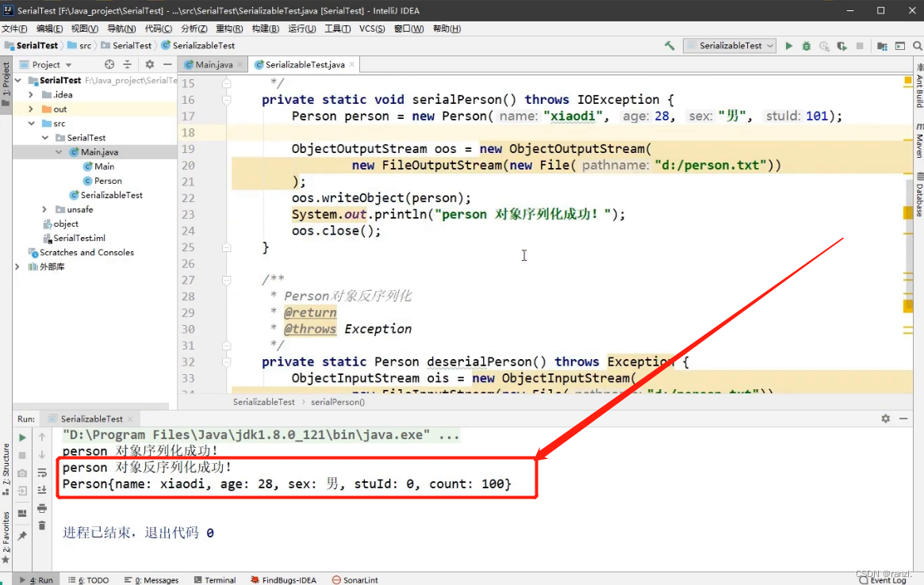
Task: Open the 编辑(E) menu
Action: [49, 29]
